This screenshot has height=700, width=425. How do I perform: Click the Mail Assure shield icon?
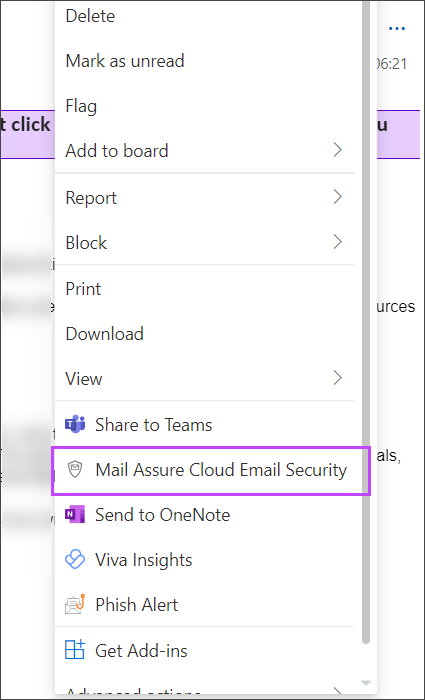(x=75, y=470)
